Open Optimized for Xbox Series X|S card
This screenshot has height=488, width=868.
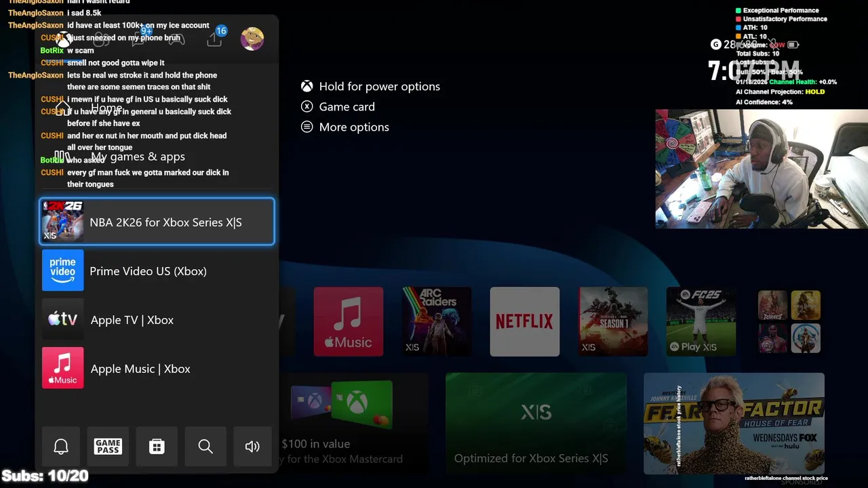[x=536, y=423]
